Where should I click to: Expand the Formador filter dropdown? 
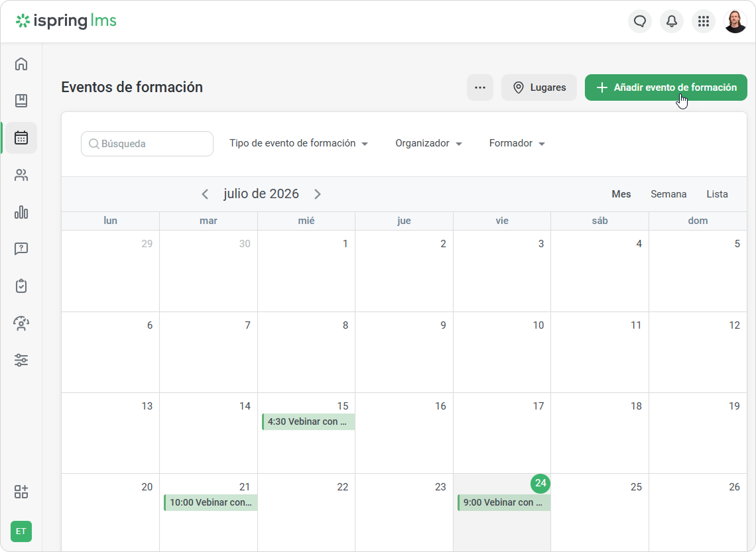click(517, 144)
